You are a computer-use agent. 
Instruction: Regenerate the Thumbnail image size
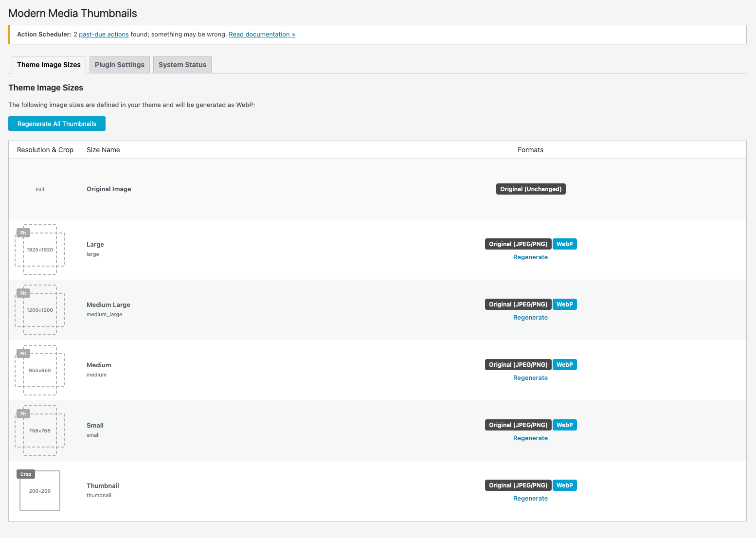530,499
